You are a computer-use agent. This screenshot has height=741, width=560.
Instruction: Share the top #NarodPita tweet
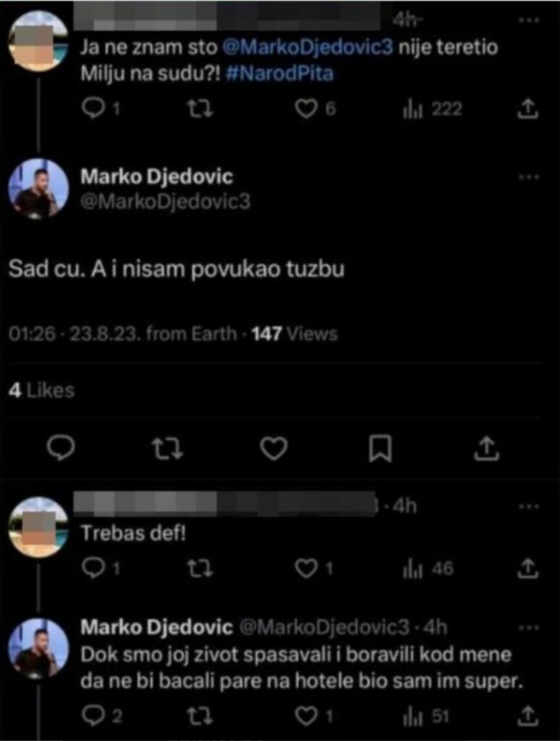[x=529, y=109]
